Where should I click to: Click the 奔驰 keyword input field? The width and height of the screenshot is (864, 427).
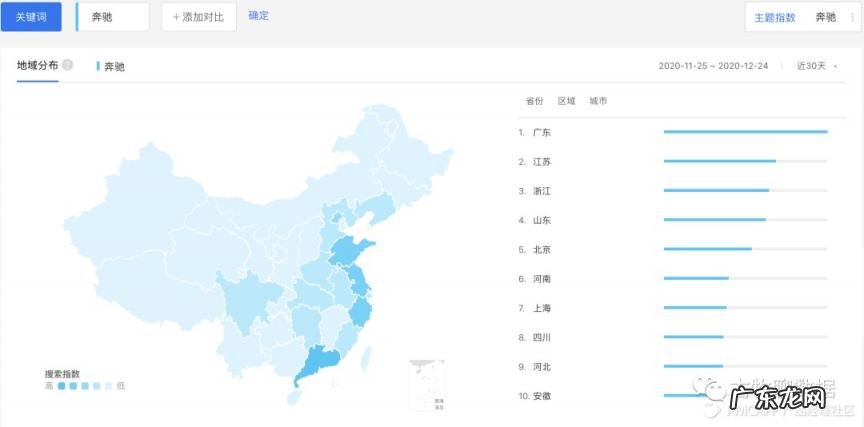(x=113, y=17)
